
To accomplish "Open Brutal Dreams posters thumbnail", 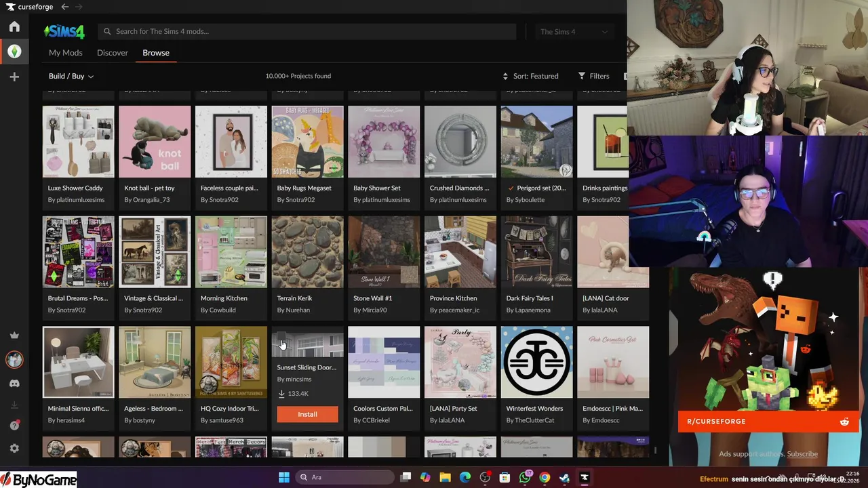I will point(79,252).
